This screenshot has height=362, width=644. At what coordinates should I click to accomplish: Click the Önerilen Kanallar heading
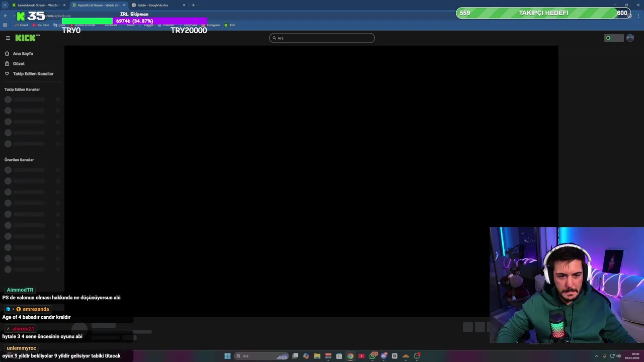[19, 160]
